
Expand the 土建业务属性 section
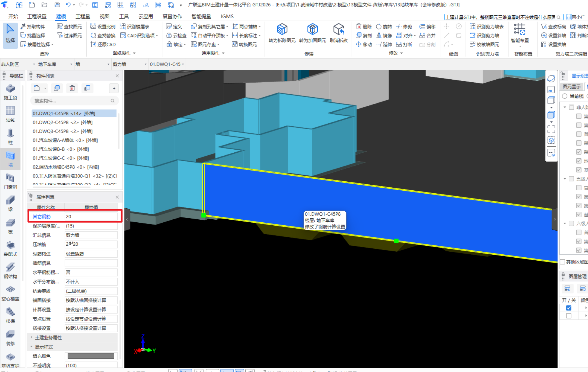click(32, 338)
